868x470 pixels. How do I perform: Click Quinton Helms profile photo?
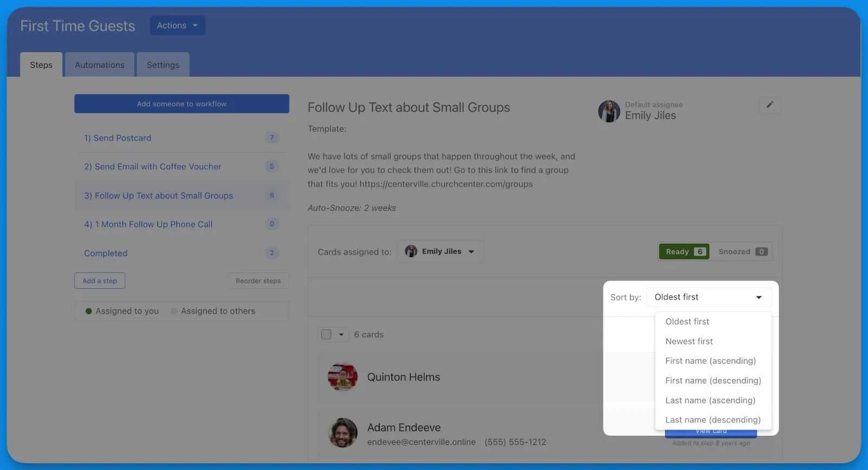point(342,377)
